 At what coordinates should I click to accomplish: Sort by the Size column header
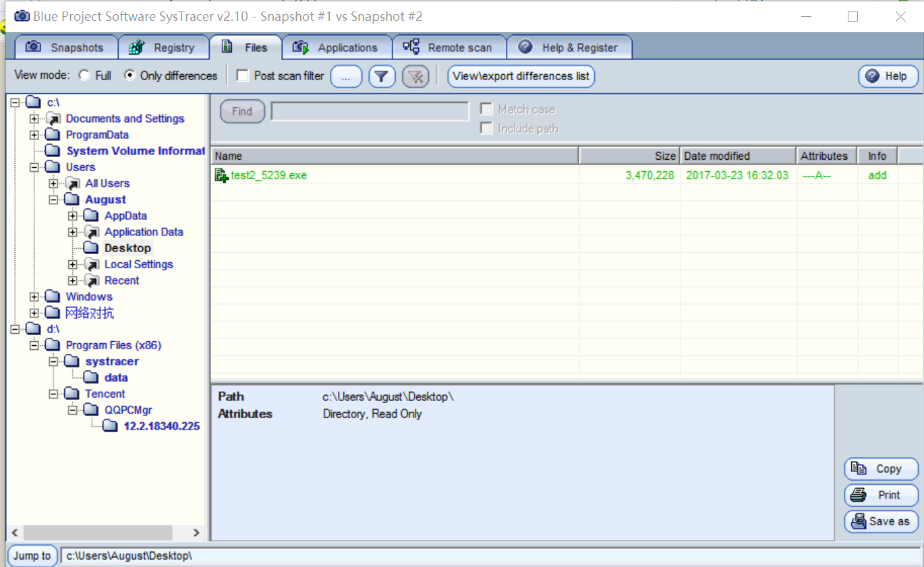[x=629, y=156]
